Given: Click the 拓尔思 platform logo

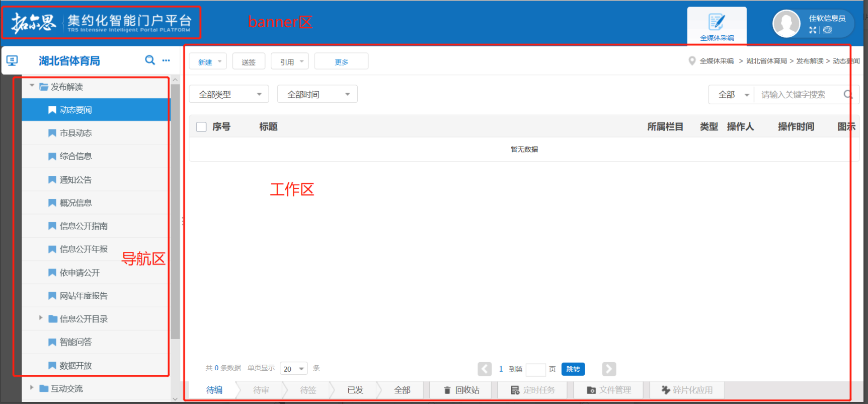Looking at the screenshot, I should [34, 23].
